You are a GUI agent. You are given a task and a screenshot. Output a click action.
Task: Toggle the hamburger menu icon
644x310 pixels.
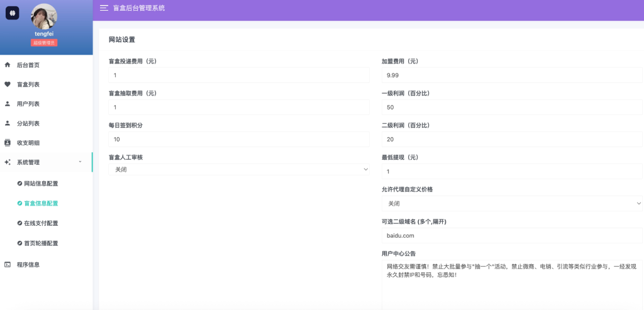click(x=104, y=8)
